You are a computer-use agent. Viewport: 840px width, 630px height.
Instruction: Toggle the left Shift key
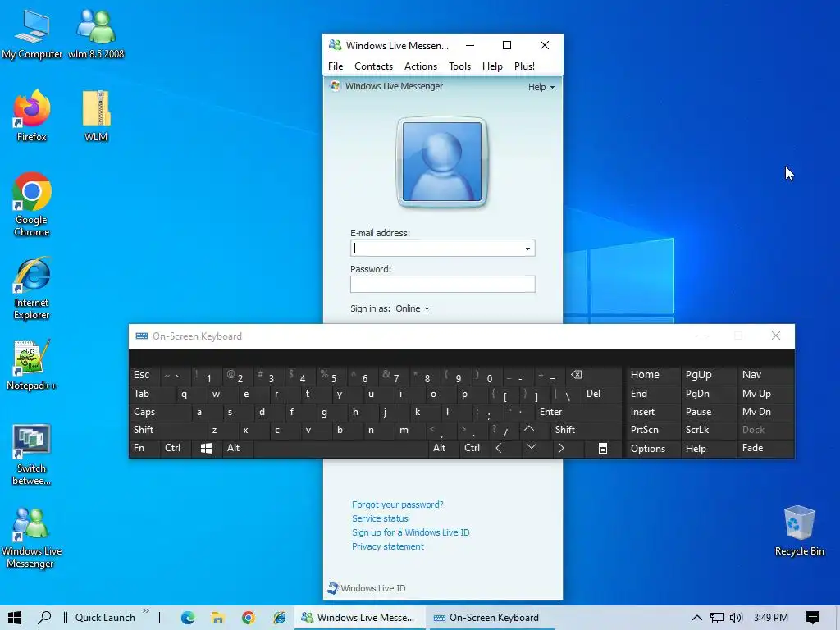[x=168, y=430]
